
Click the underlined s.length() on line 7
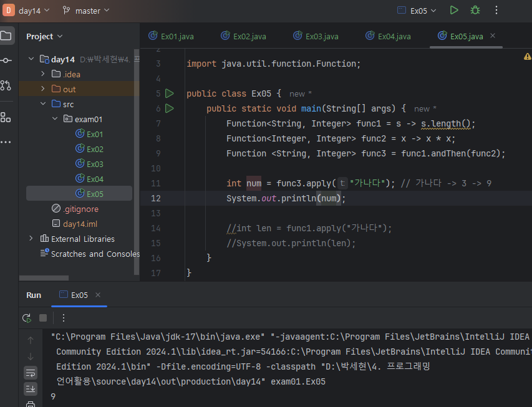pos(445,123)
